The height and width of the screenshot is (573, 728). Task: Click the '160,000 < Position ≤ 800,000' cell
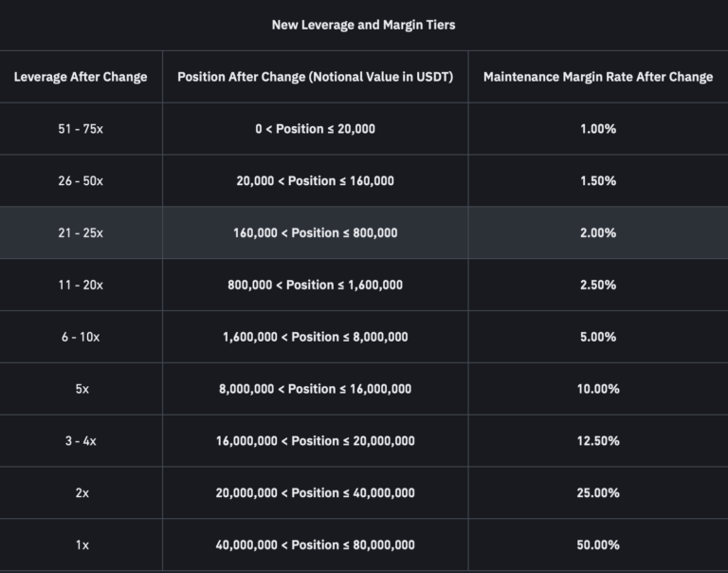[x=315, y=233]
